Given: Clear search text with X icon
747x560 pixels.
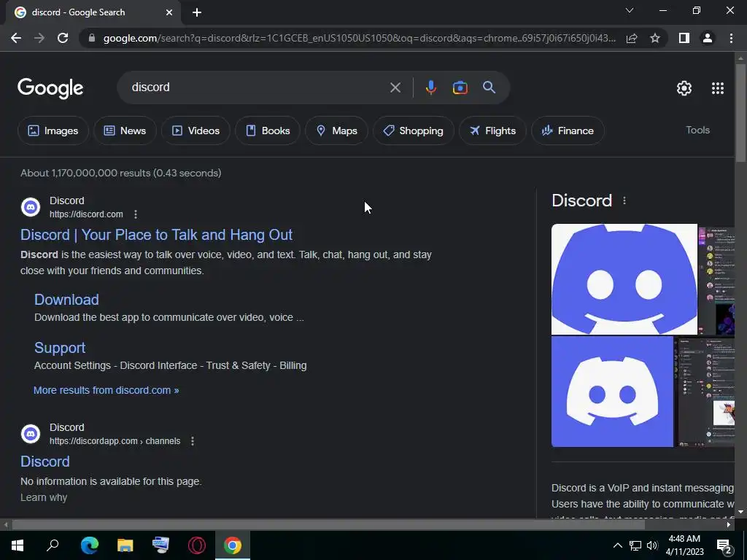Looking at the screenshot, I should point(395,87).
